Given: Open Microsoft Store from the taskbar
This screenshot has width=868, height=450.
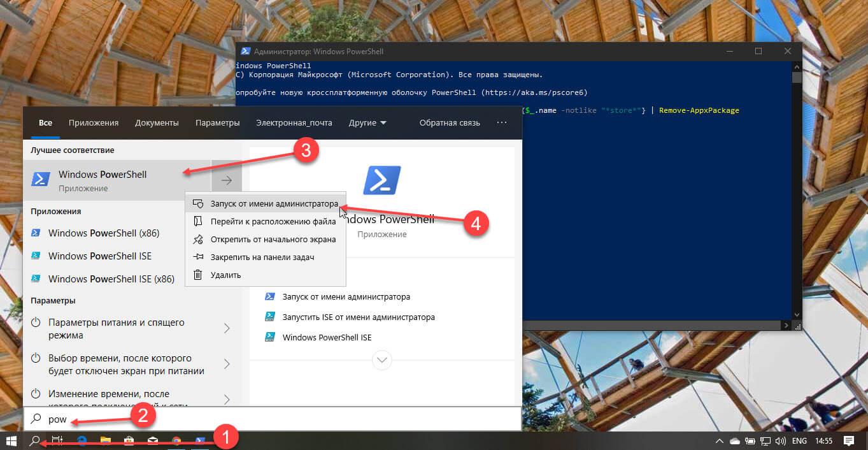Looking at the screenshot, I should point(129,440).
